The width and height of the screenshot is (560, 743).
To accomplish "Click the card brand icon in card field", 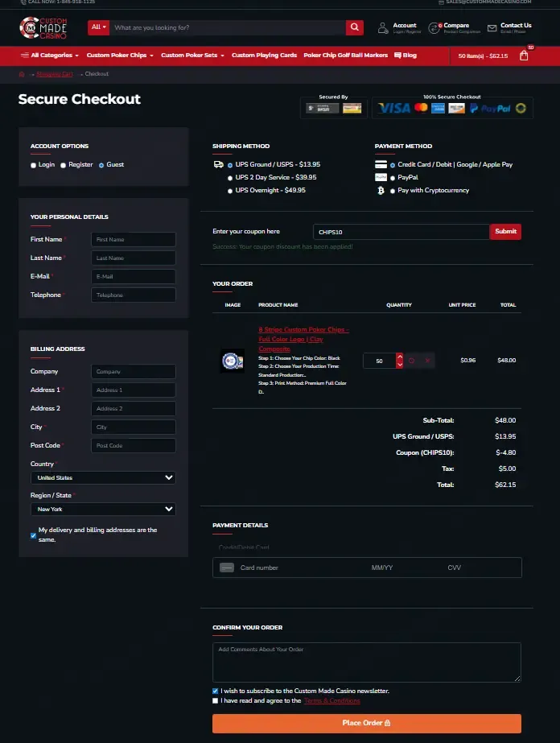I will (x=227, y=568).
